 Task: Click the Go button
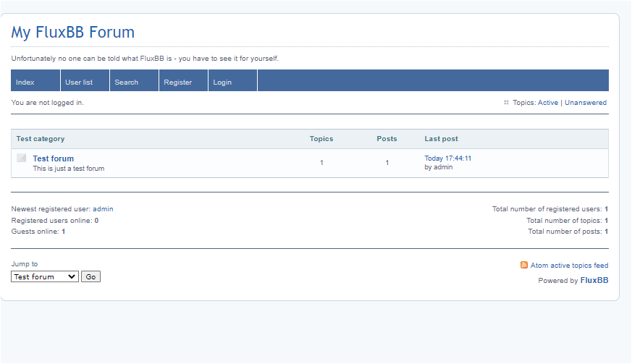90,276
